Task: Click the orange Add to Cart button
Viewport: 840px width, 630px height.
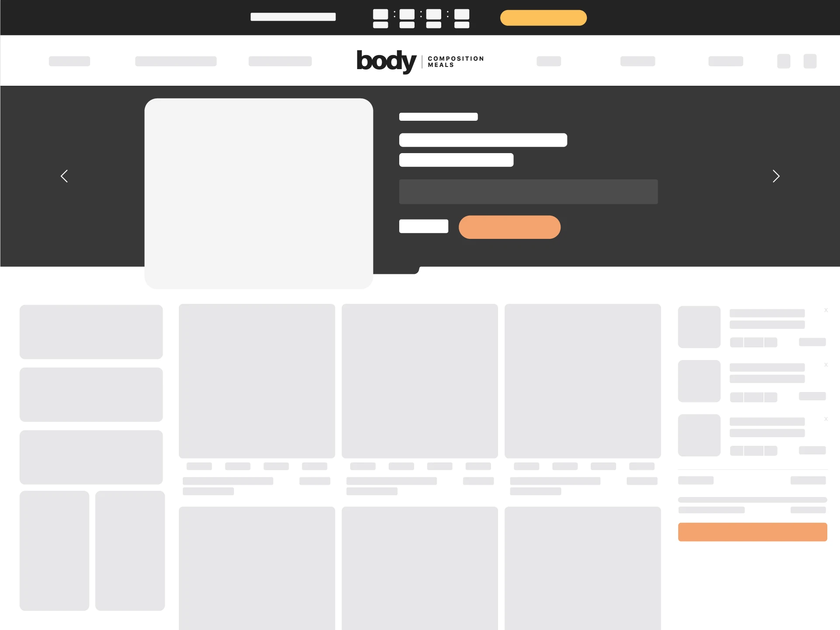Action: tap(509, 226)
